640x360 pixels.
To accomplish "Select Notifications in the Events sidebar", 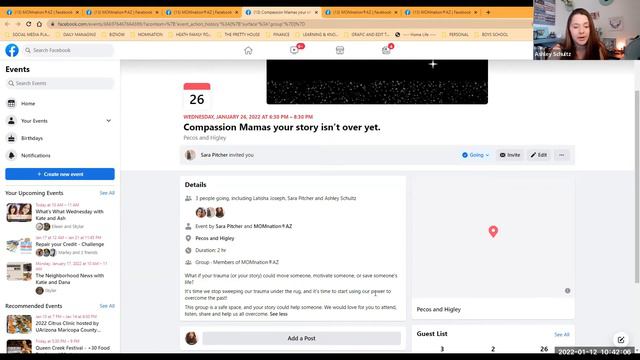I will 60,156.
